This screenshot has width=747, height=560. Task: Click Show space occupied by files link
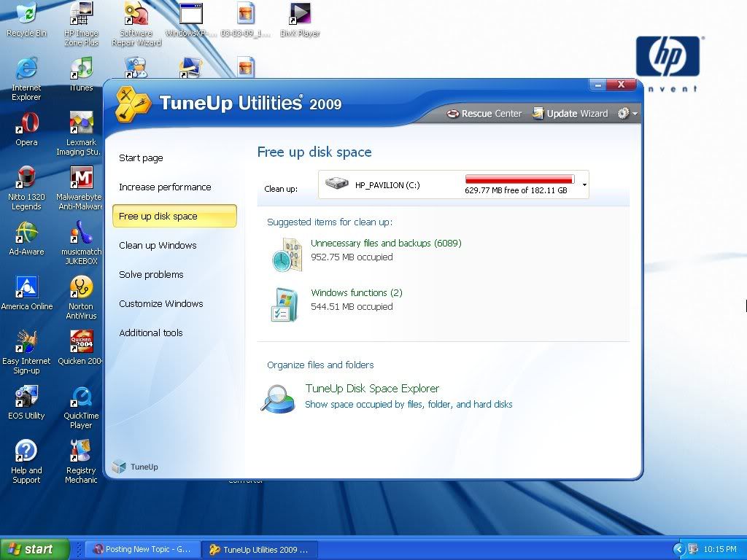coord(409,404)
